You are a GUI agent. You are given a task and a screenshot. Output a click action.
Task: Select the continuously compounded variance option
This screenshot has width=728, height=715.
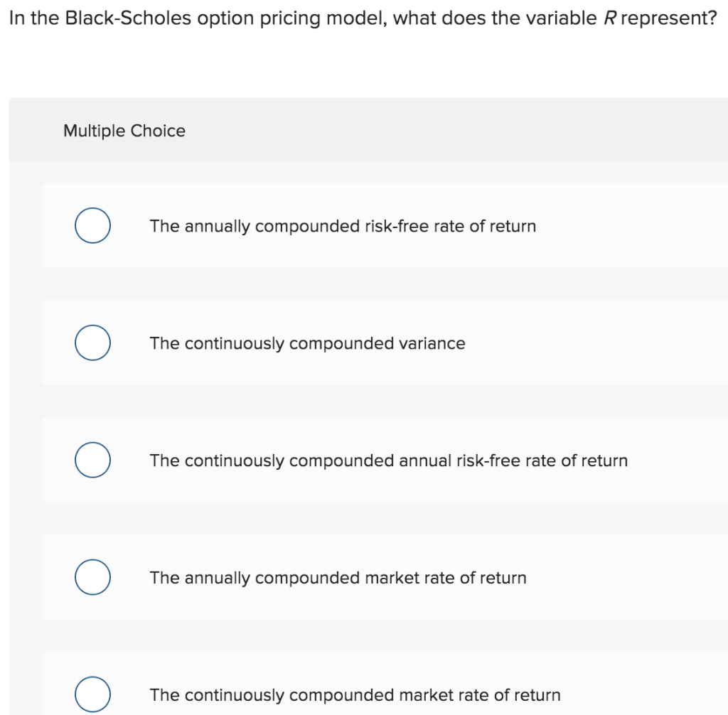92,343
